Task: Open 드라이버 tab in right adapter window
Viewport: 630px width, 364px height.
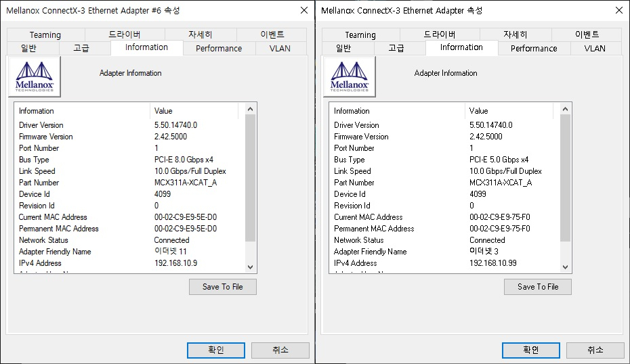Action: tap(440, 35)
